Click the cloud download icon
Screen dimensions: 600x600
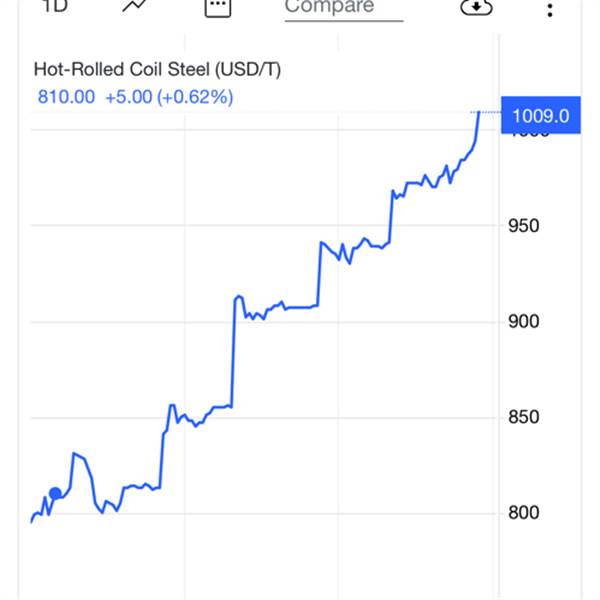pyautogui.click(x=477, y=7)
